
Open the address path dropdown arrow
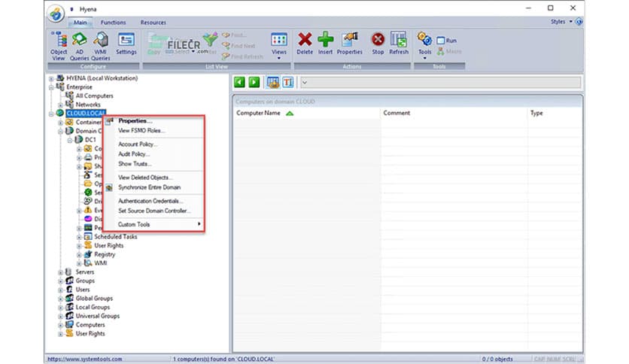pos(305,83)
